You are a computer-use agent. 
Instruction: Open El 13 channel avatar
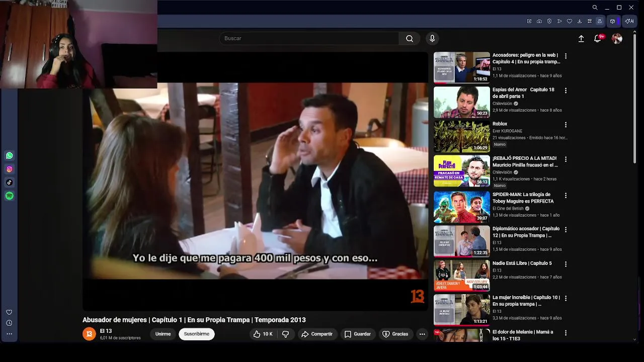(89, 334)
